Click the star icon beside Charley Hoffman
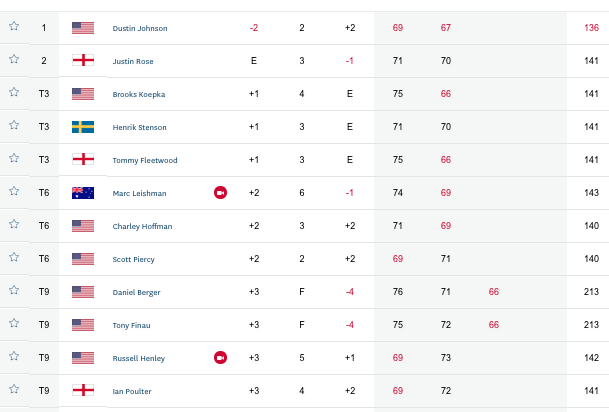This screenshot has height=412, width=609. tap(14, 224)
